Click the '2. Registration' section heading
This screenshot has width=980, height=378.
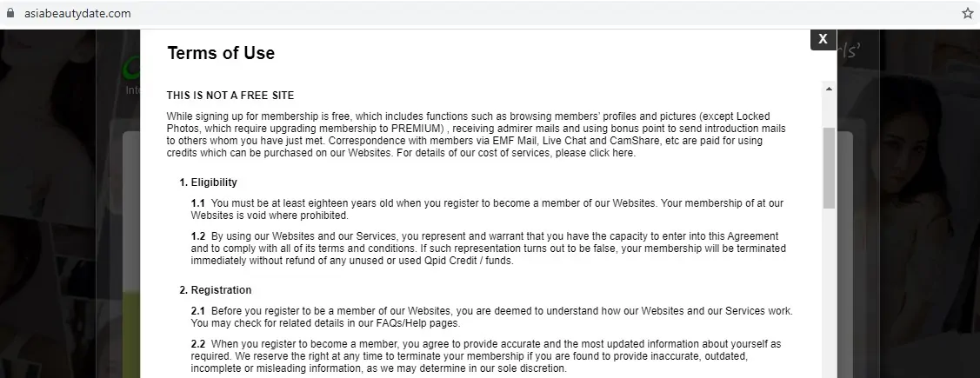(215, 289)
